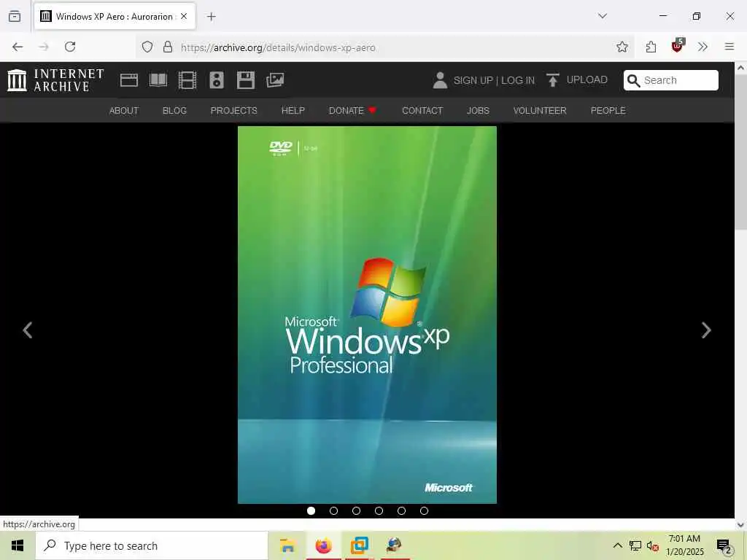The image size is (747, 560).
Task: Open the Firefox hamburger menu
Action: tap(729, 47)
